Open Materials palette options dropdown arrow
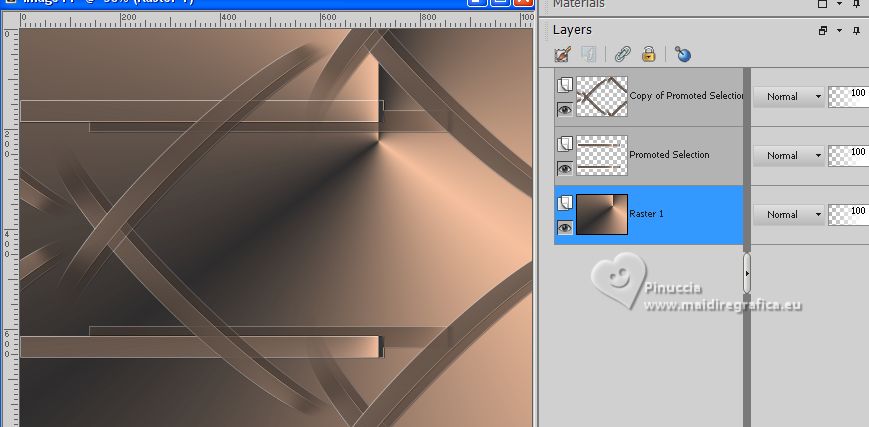869x427 pixels. coord(840,4)
